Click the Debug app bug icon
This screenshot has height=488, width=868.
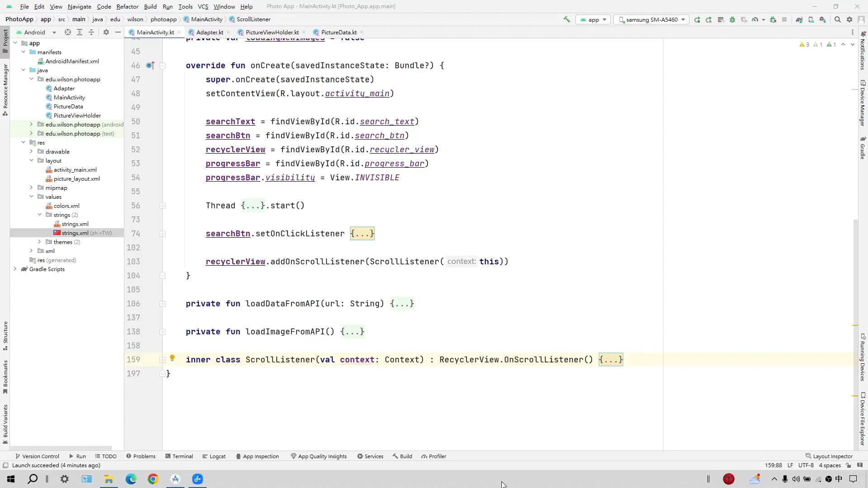point(732,19)
